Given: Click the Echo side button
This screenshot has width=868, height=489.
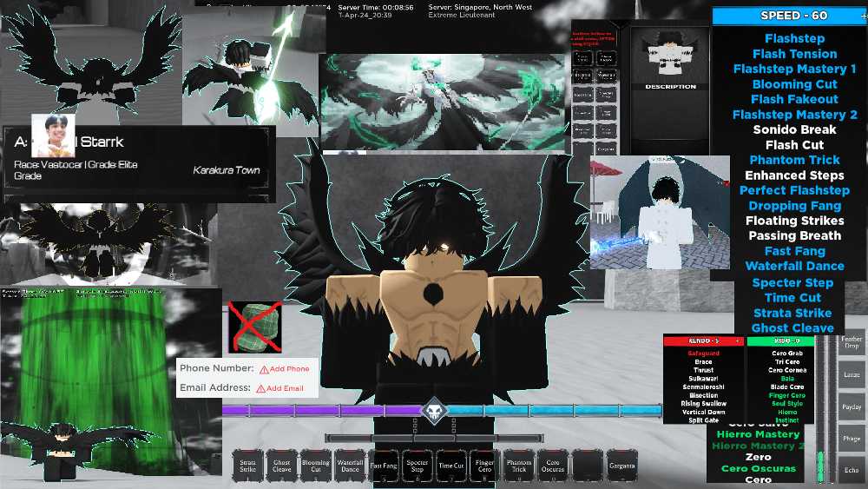Looking at the screenshot, I should [852, 469].
